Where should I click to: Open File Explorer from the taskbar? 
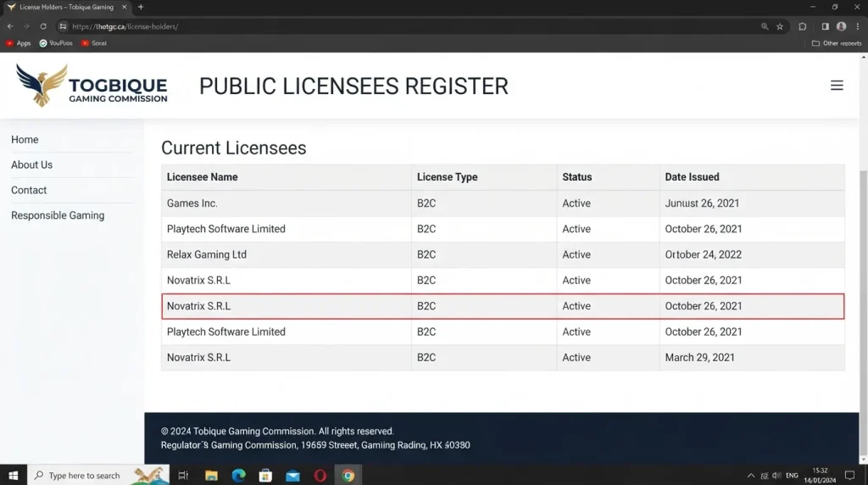point(211,475)
